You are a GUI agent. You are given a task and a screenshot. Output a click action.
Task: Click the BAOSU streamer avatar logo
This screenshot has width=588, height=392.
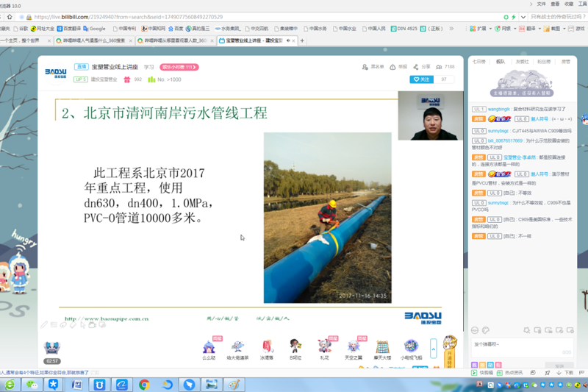[56, 73]
